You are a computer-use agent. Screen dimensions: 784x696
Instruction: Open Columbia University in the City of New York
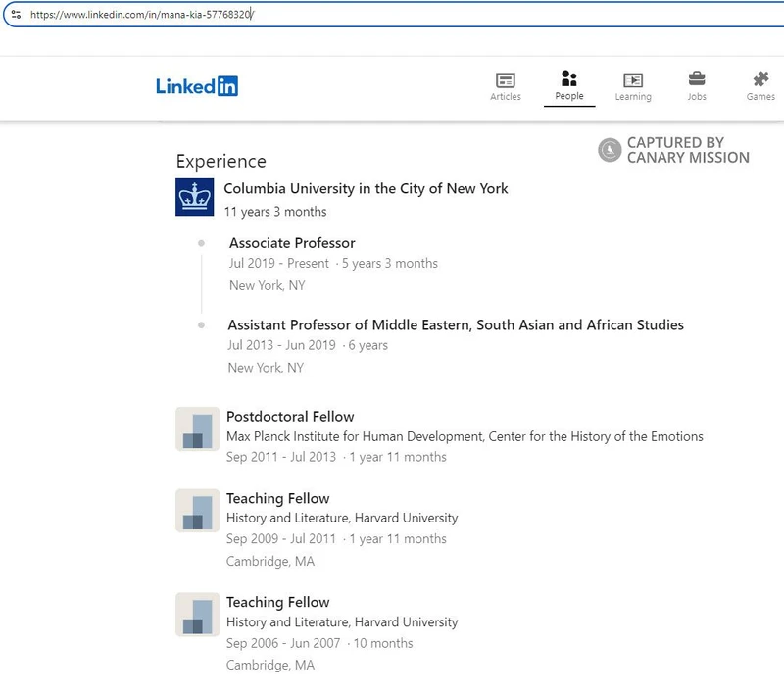pyautogui.click(x=366, y=188)
